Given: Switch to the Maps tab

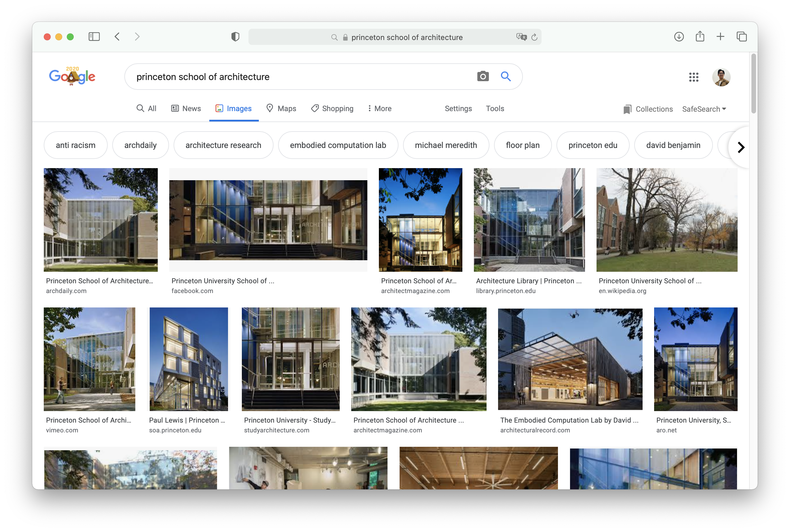Looking at the screenshot, I should 281,109.
